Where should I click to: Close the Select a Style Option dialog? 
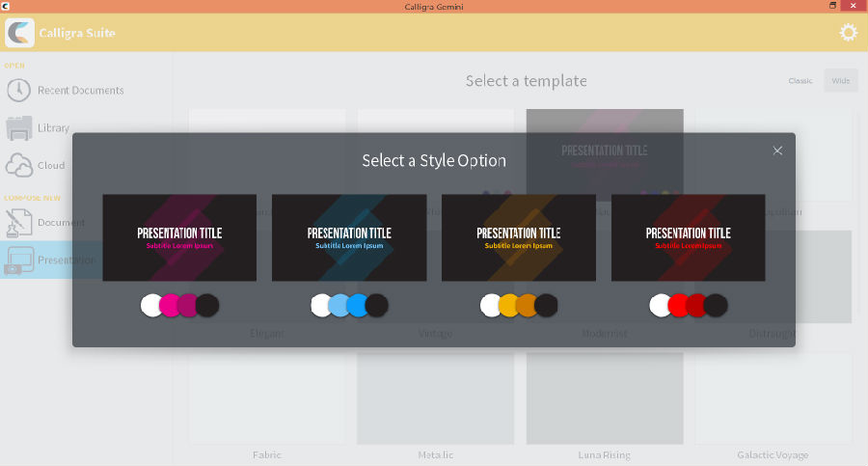pos(777,151)
